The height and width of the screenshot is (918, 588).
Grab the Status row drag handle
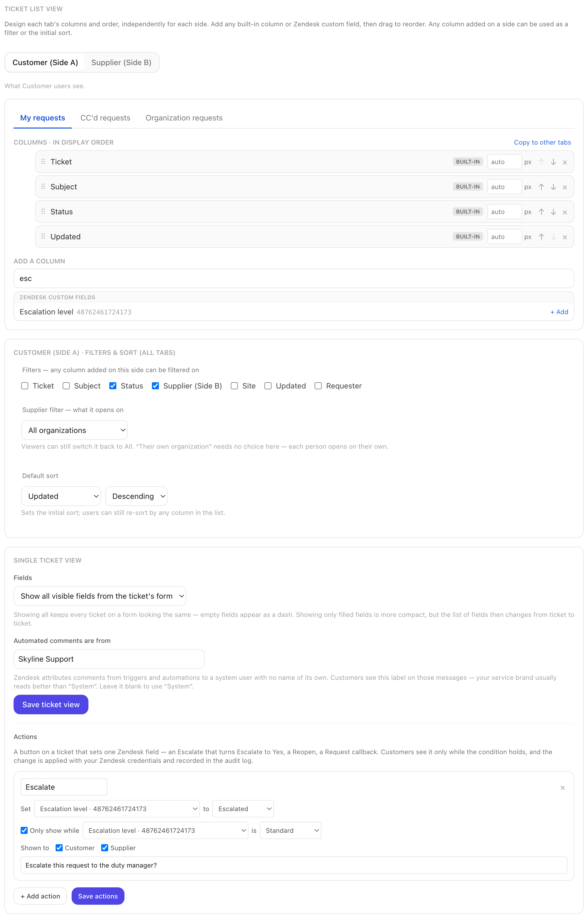43,212
